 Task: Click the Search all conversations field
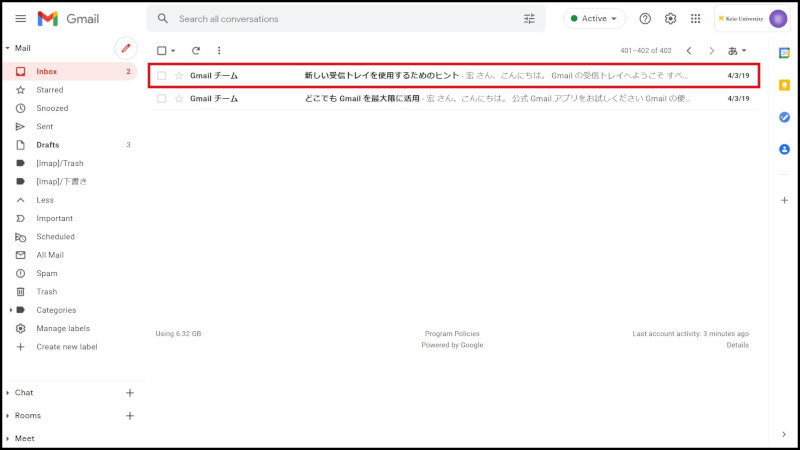(x=340, y=19)
